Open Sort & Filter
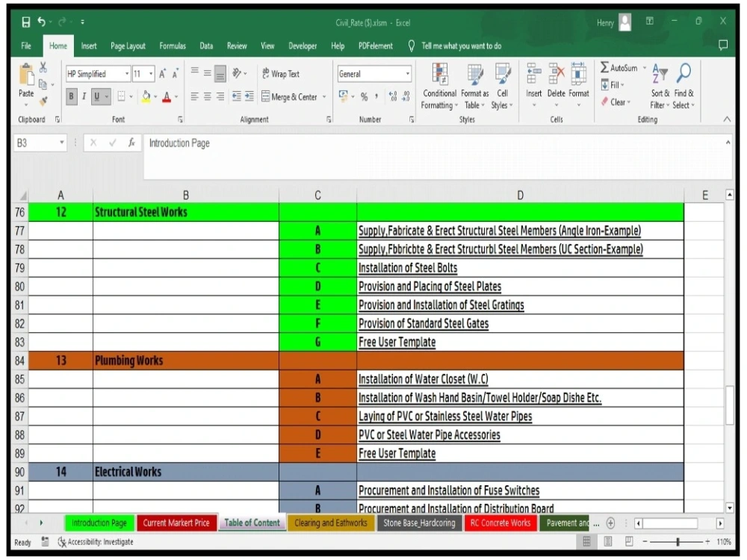The width and height of the screenshot is (747, 560). [x=660, y=87]
